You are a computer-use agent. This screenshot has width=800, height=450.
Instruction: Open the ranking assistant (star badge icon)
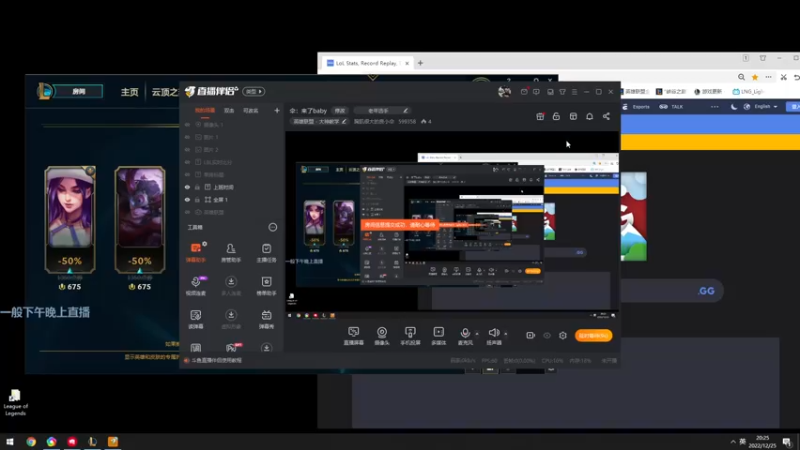click(x=266, y=285)
